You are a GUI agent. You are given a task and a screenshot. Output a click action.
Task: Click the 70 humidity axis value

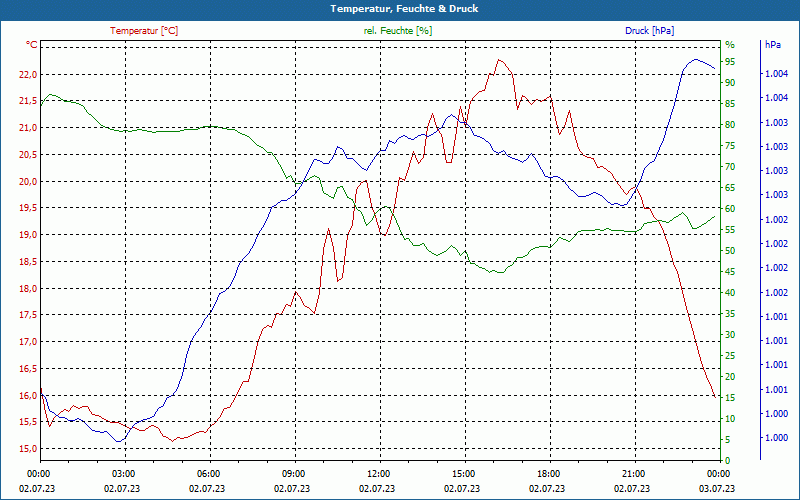tap(730, 167)
